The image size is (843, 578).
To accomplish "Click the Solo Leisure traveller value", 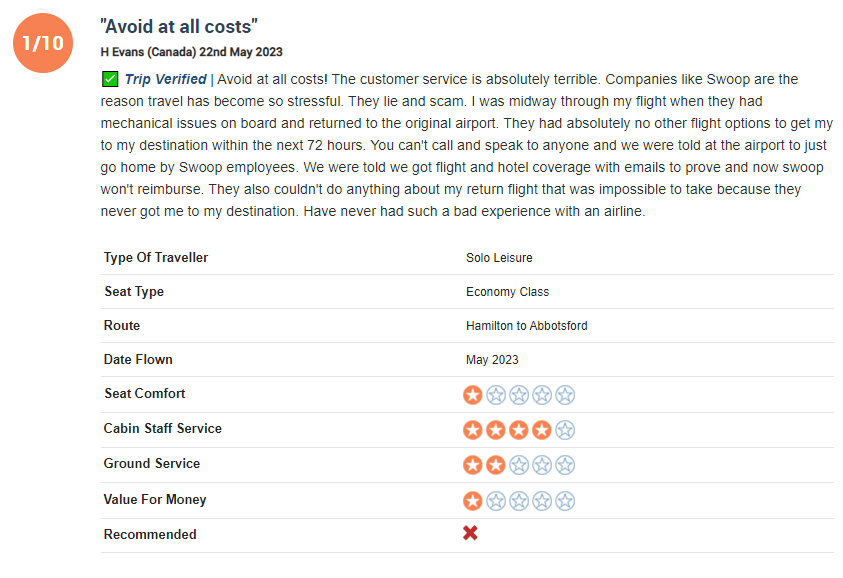I will pyautogui.click(x=499, y=258).
